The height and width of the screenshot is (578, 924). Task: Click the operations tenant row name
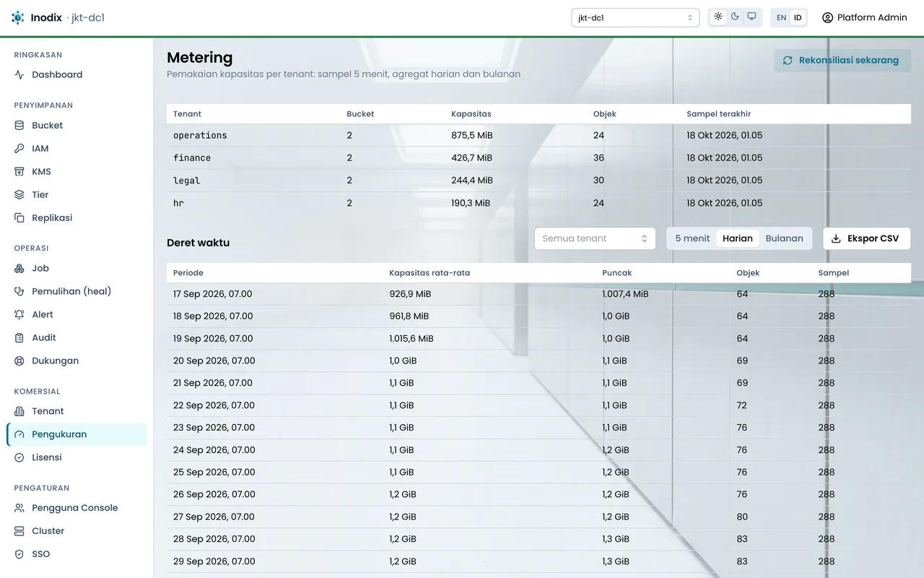pos(200,135)
